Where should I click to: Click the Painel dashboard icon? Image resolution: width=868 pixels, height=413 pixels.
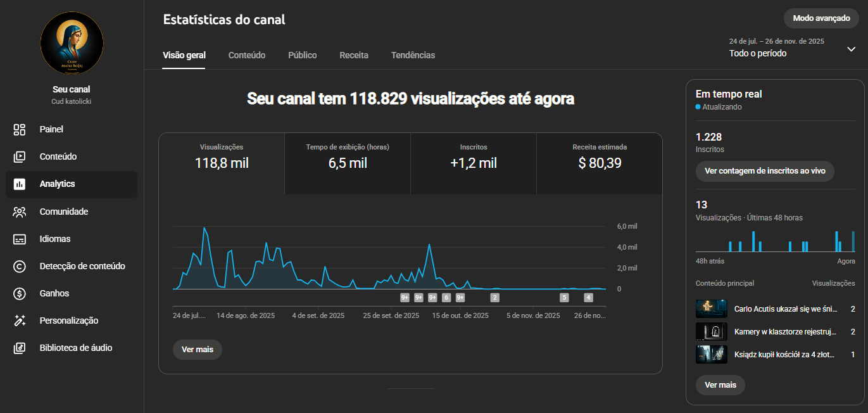click(x=19, y=129)
